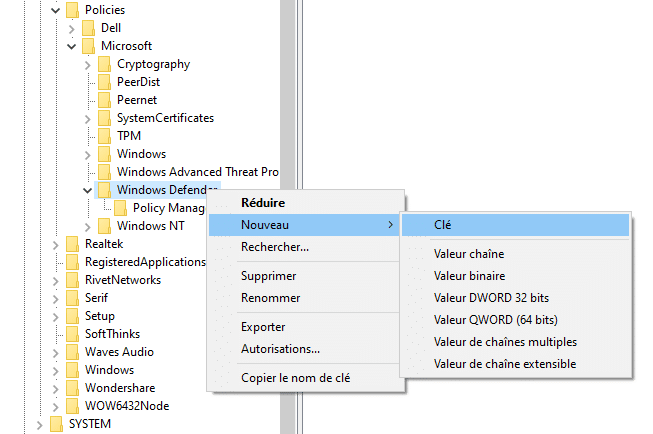The height and width of the screenshot is (434, 653).
Task: Collapse the Microsoft key
Action: tap(71, 46)
